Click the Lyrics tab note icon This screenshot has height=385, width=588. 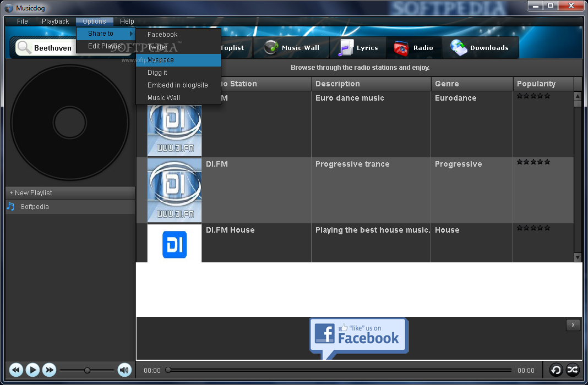click(345, 47)
